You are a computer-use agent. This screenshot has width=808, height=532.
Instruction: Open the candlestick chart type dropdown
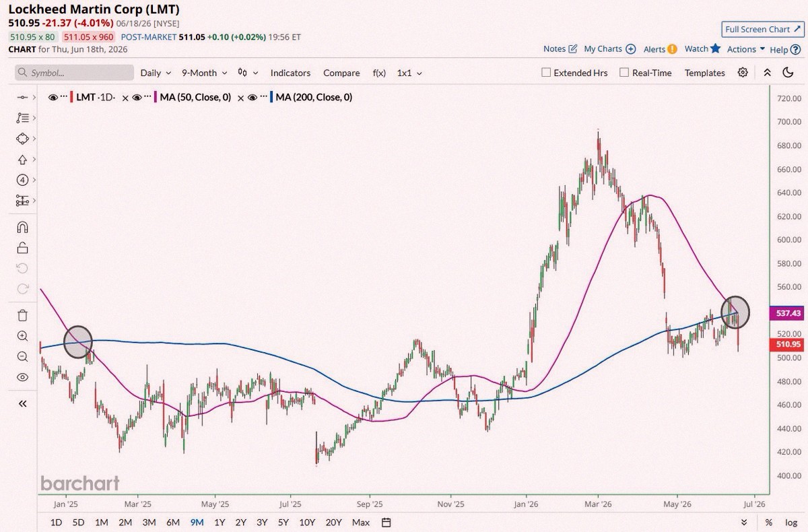[246, 73]
